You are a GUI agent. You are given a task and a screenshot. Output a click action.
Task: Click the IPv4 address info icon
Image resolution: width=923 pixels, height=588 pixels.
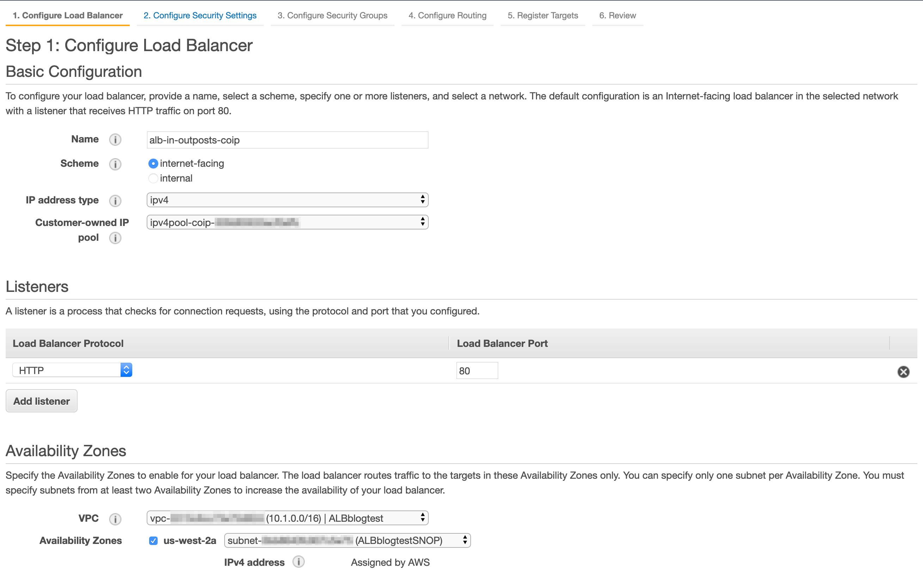pos(298,562)
